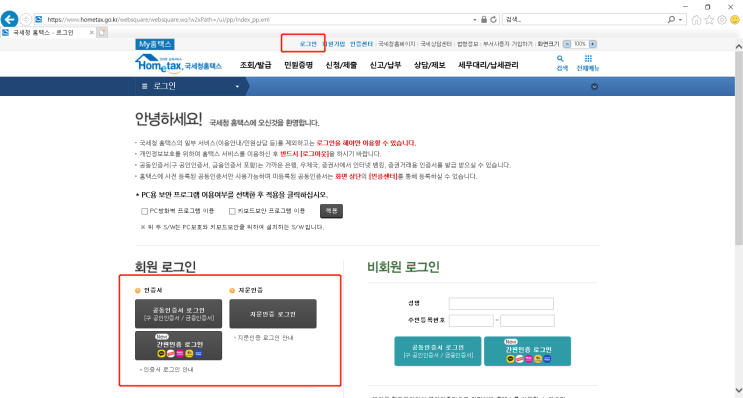743x398 pixels.
Task: Click the magnifier icon in browser search box
Action: tap(671, 19)
